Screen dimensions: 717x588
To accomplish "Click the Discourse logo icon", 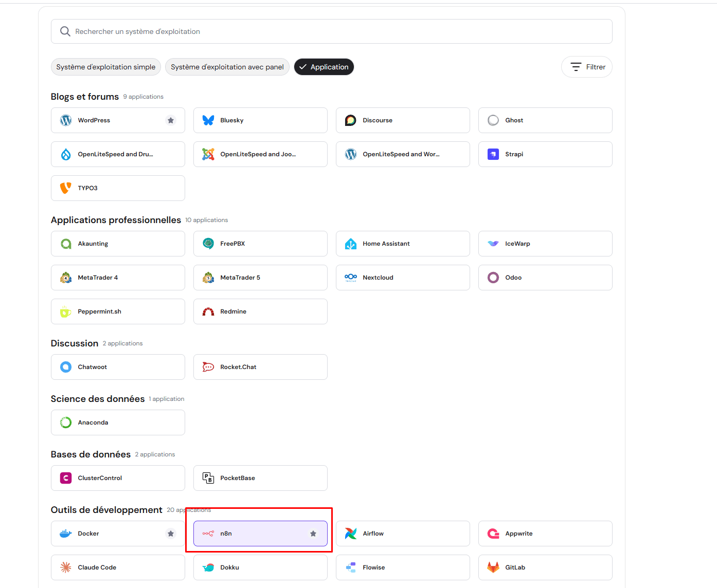I will coord(351,120).
